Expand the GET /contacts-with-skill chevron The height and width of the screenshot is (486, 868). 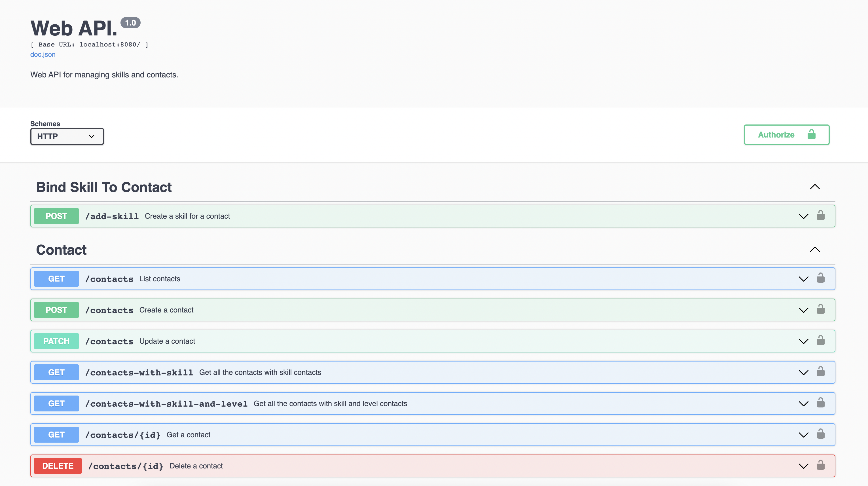[803, 372]
